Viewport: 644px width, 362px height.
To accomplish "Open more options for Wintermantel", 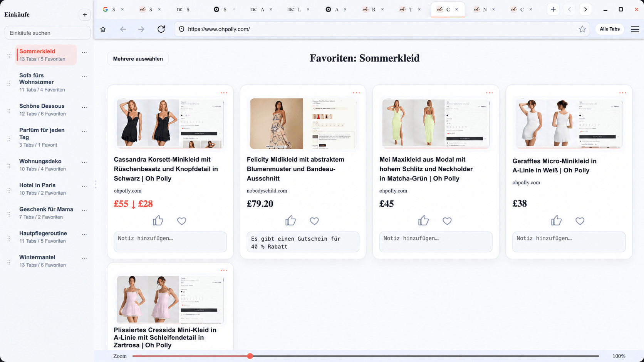I will [84, 258].
